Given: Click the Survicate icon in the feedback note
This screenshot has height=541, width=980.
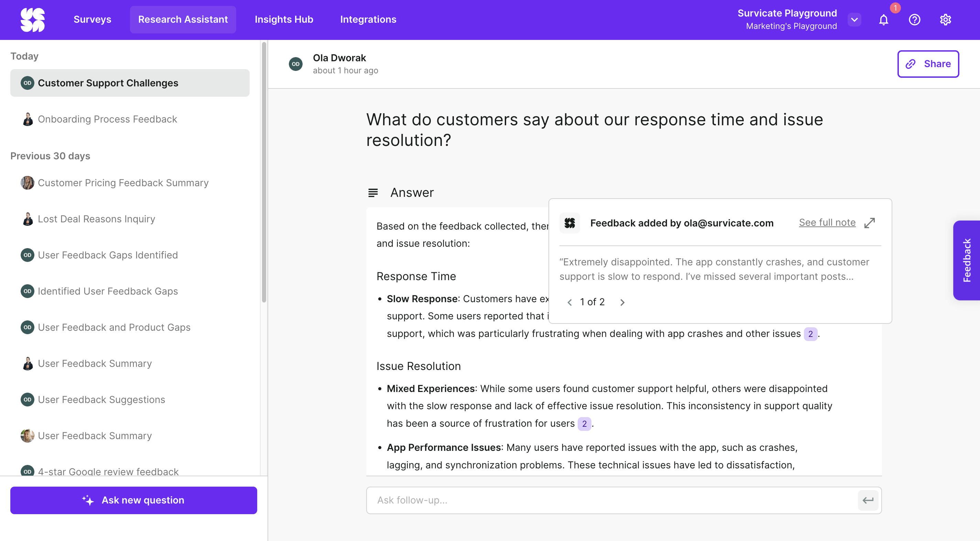Looking at the screenshot, I should pos(569,223).
